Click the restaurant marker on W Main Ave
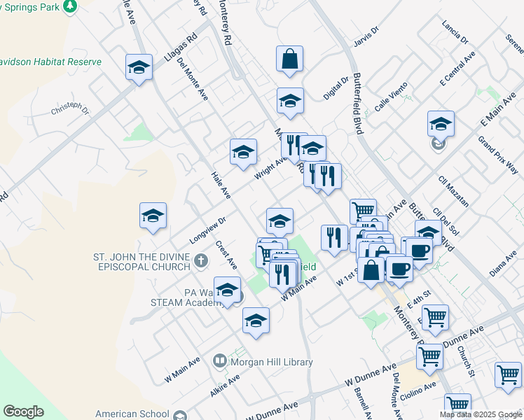The height and width of the screenshot is (420, 524). point(283,276)
